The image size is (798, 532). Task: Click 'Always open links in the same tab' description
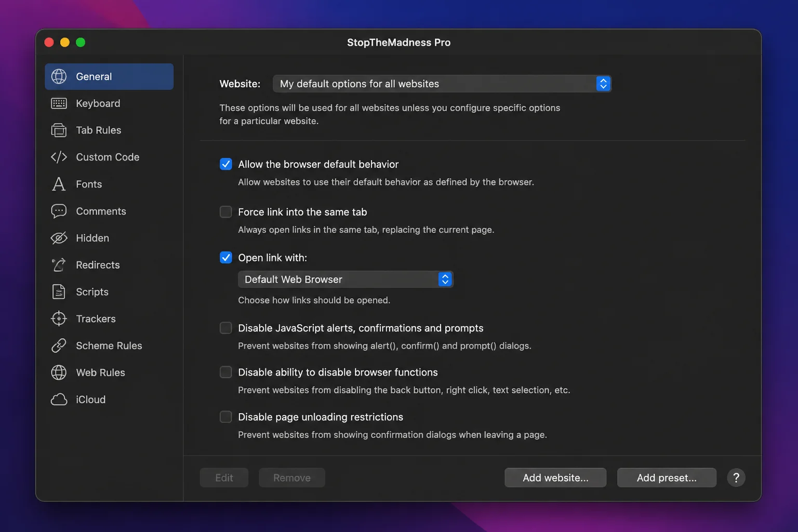click(x=366, y=230)
